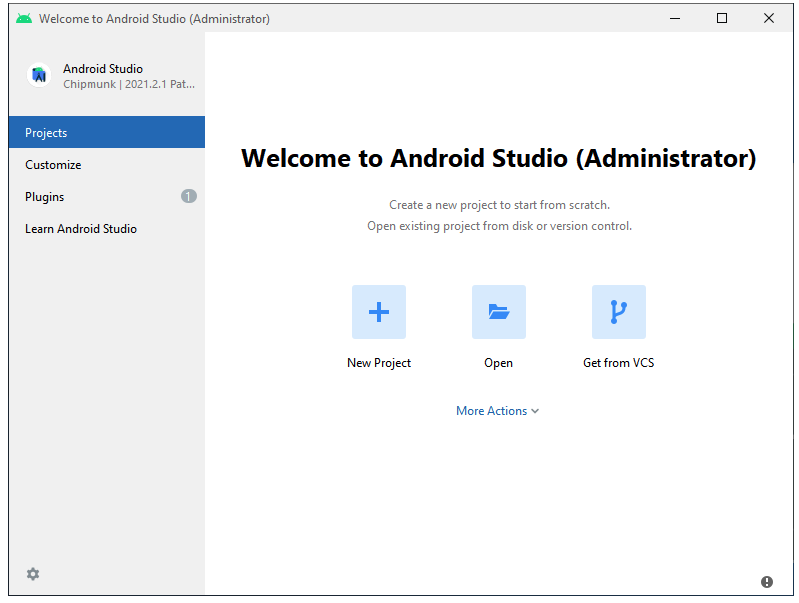Click the Android Studio logo in sidebar
Image resolution: width=799 pixels, height=603 pixels.
coord(39,75)
